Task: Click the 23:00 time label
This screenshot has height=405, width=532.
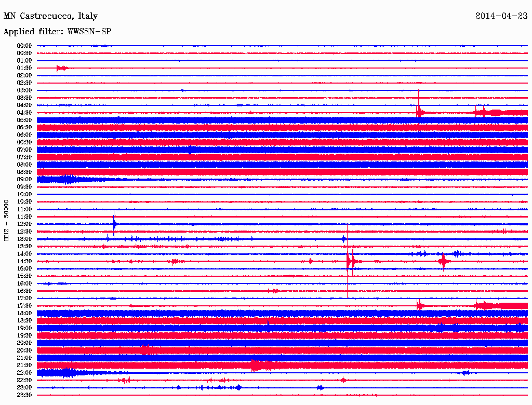Action: tap(24, 388)
